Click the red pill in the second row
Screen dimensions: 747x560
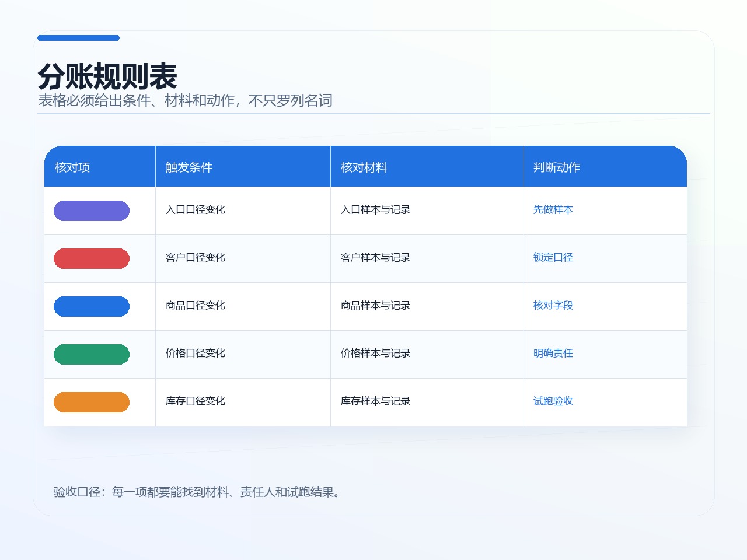pyautogui.click(x=92, y=258)
